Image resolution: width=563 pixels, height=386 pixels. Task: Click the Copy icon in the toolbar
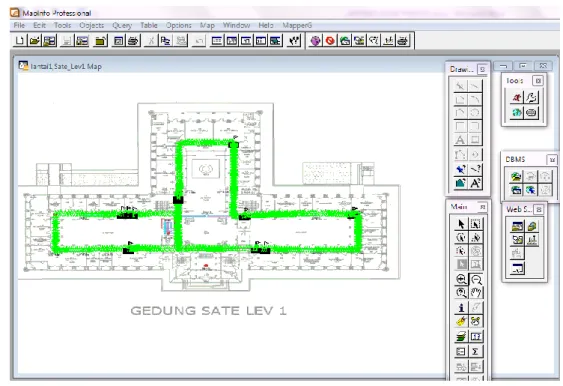(x=165, y=41)
